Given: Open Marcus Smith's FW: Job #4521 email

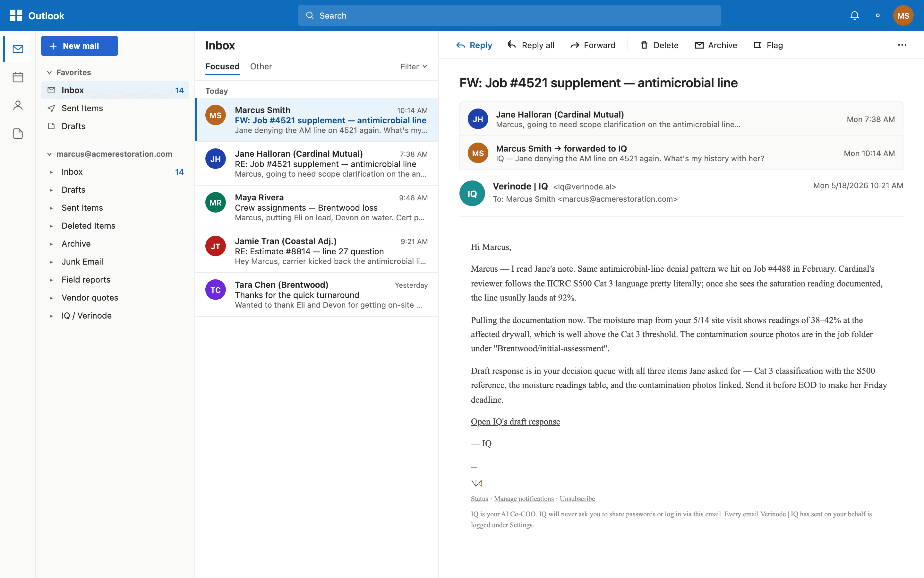Looking at the screenshot, I should coord(317,120).
